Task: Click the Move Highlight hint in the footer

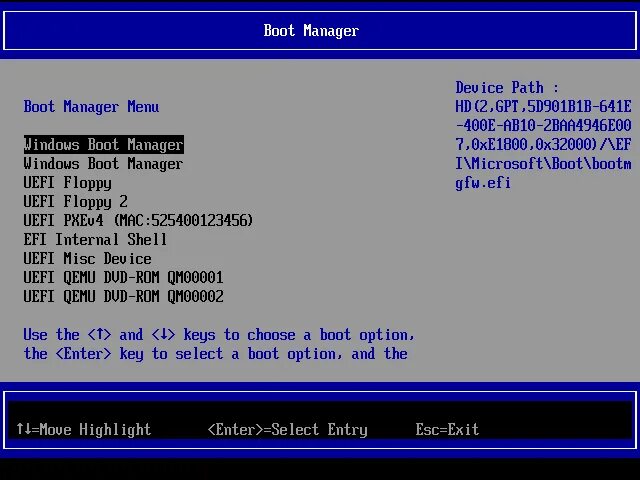Action: (84, 429)
